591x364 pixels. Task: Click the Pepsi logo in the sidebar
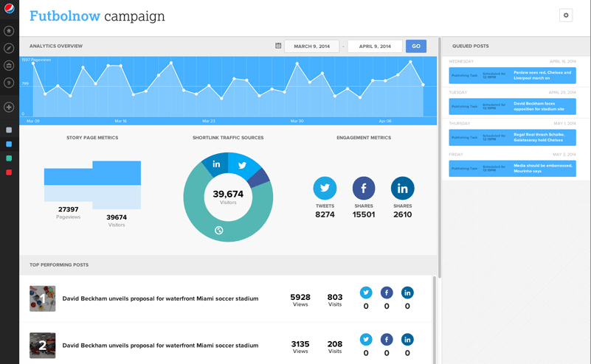pos(9,10)
